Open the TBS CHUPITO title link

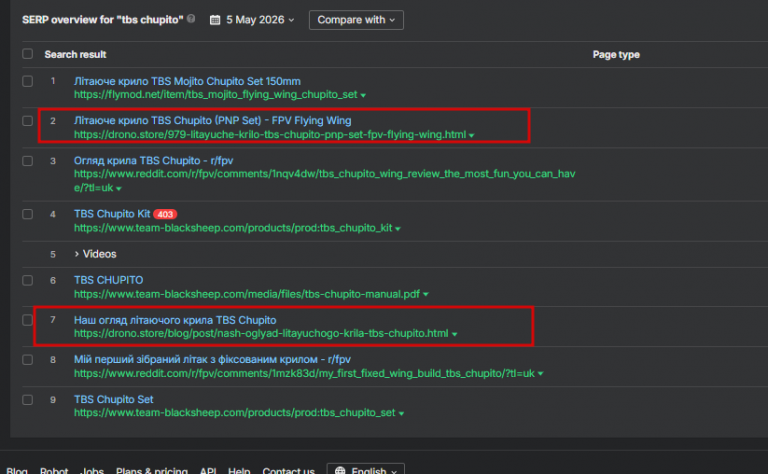108,280
